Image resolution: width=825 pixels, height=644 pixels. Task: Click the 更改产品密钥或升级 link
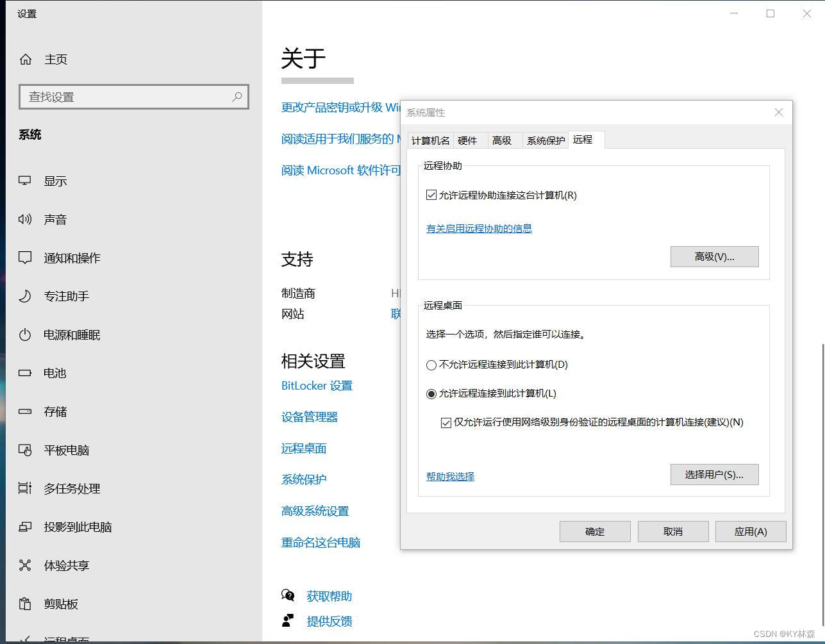[340, 107]
